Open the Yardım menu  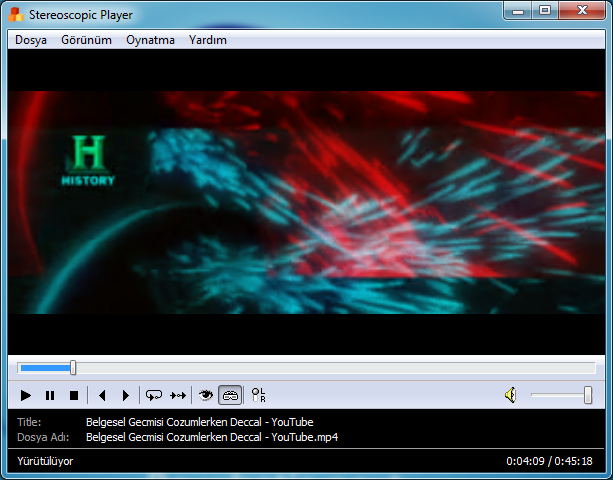208,40
